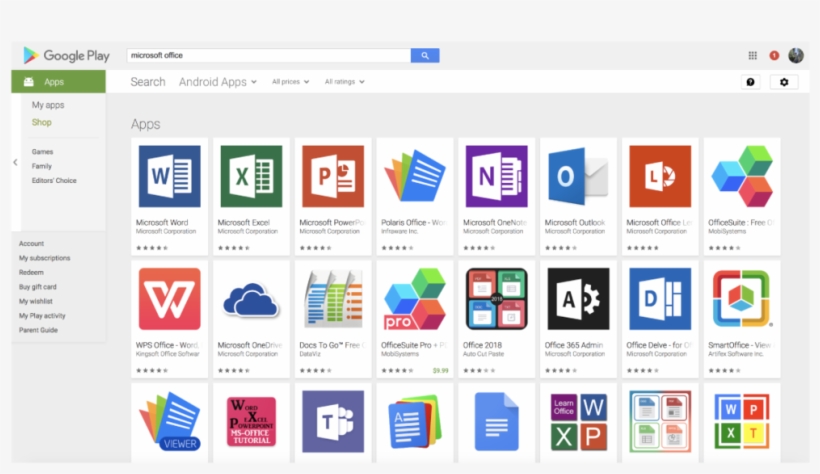This screenshot has width=820, height=474.
Task: Click the Microsoft Word app title
Action: pyautogui.click(x=162, y=222)
